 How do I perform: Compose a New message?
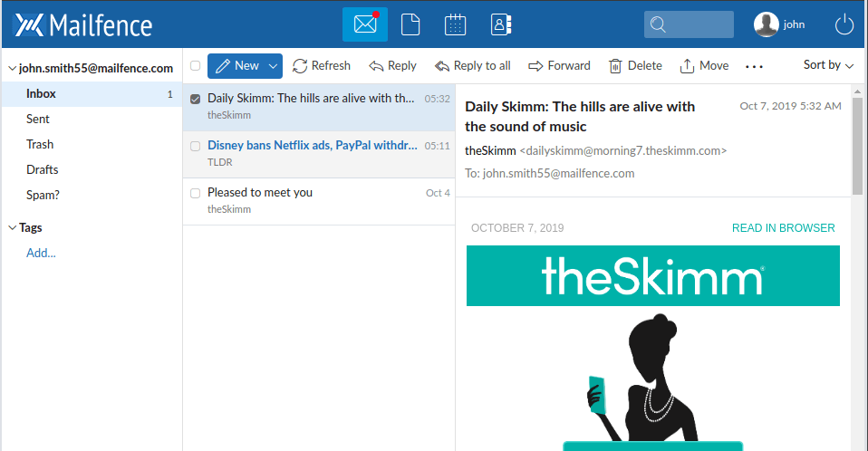[x=237, y=66]
